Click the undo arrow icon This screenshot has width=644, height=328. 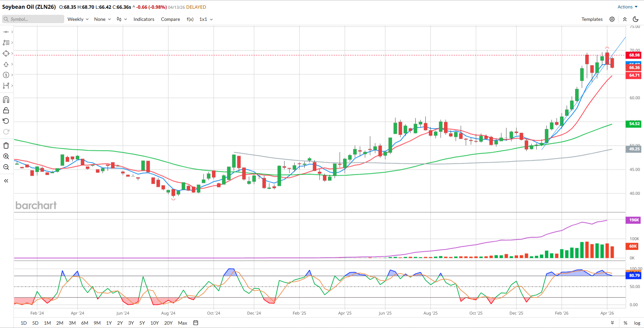click(6, 121)
